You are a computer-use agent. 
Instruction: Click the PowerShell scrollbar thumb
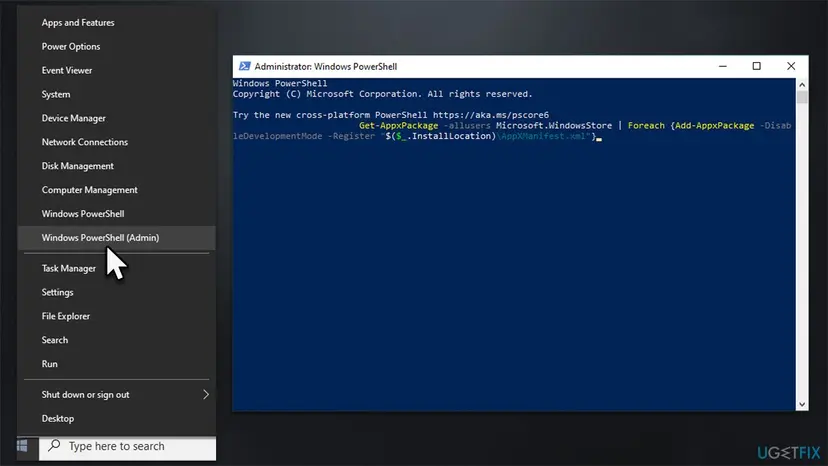coord(802,97)
